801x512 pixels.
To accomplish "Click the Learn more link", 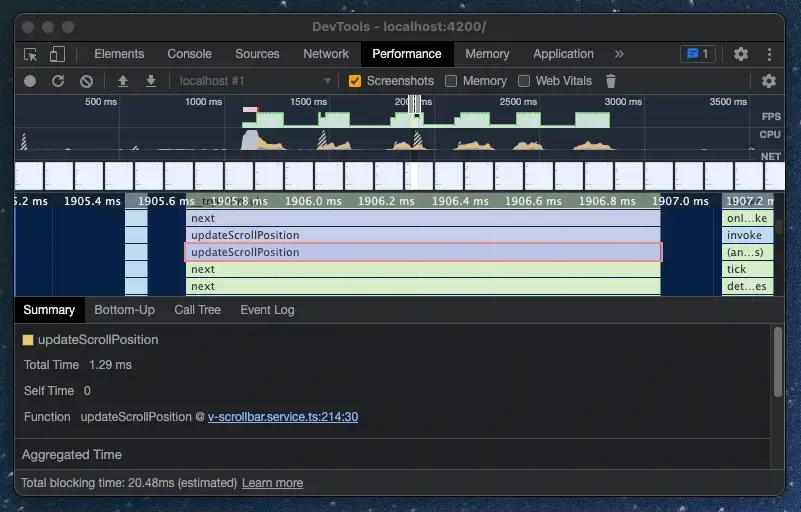I will coord(272,483).
